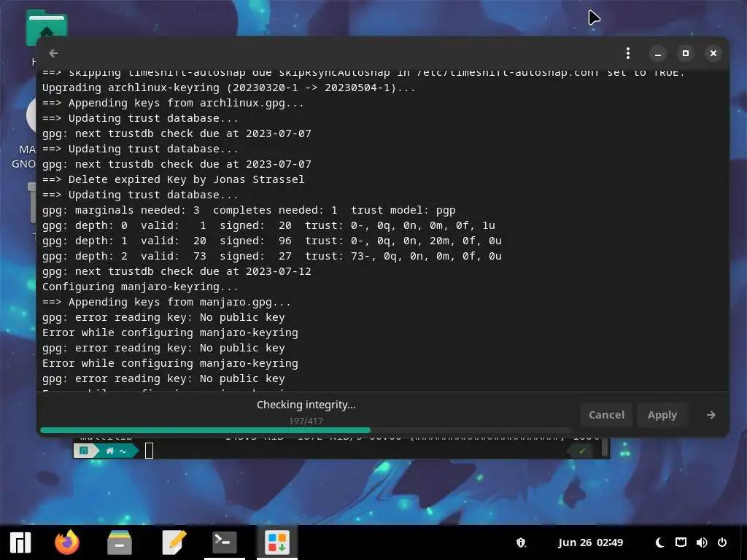
Task: Maximize the Pamac window
Action: 686,53
